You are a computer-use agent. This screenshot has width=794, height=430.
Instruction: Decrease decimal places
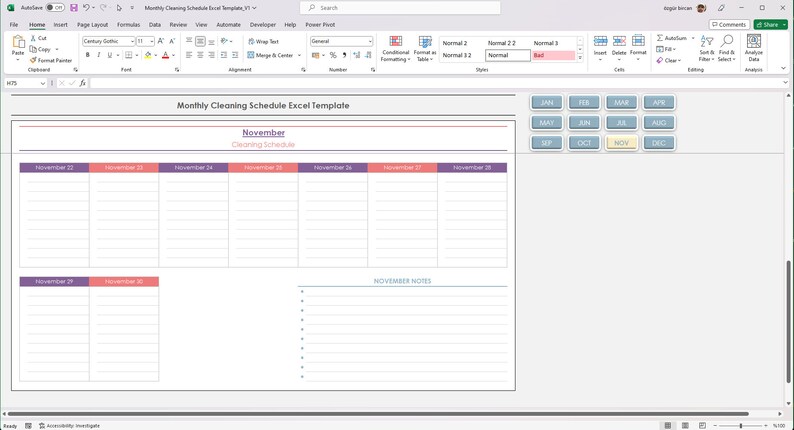[368, 55]
